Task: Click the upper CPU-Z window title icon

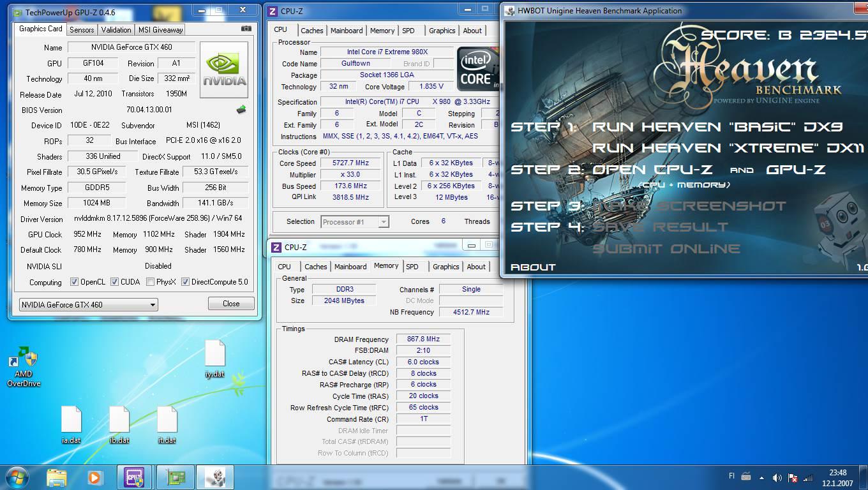Action: pos(273,11)
